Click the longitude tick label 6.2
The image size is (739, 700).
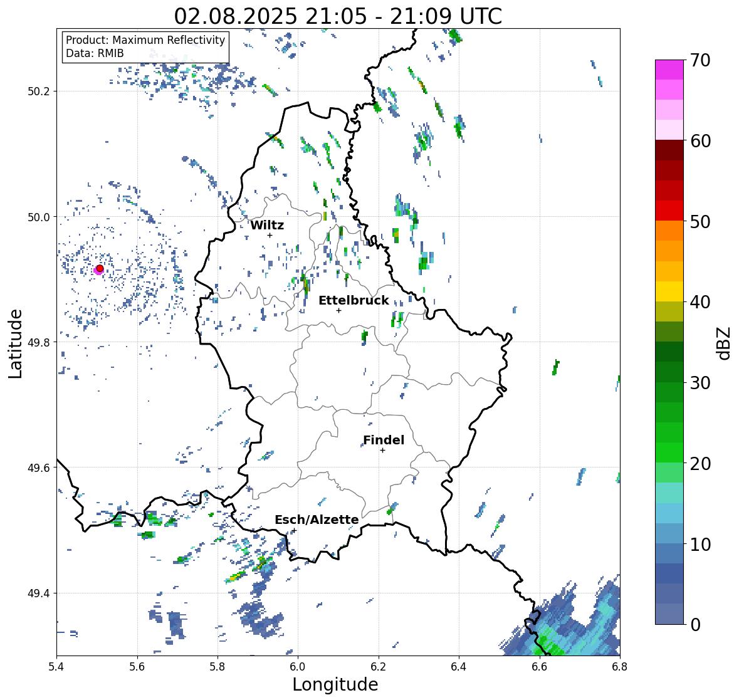click(379, 666)
